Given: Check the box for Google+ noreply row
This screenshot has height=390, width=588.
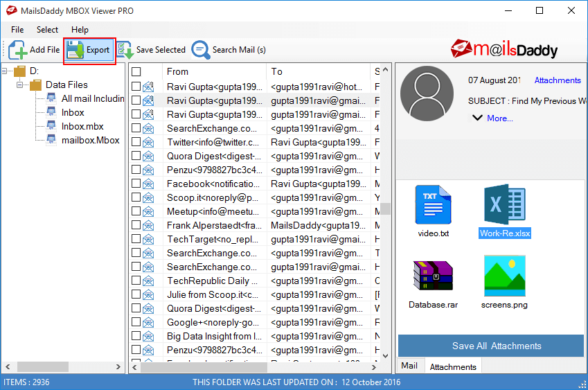Looking at the screenshot, I should pos(136,322).
